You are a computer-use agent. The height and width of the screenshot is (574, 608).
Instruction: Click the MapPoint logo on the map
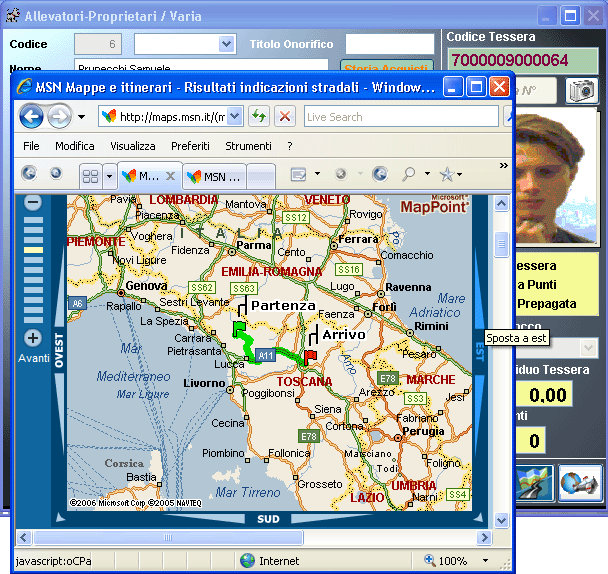(434, 205)
